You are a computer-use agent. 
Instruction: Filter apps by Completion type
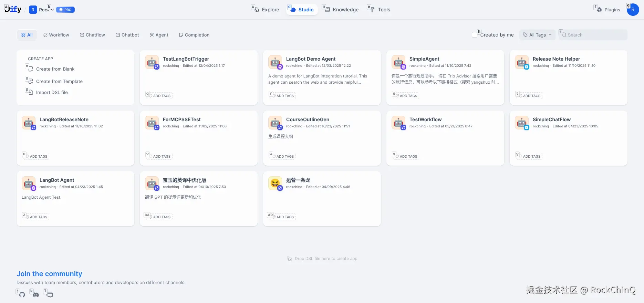pos(194,35)
